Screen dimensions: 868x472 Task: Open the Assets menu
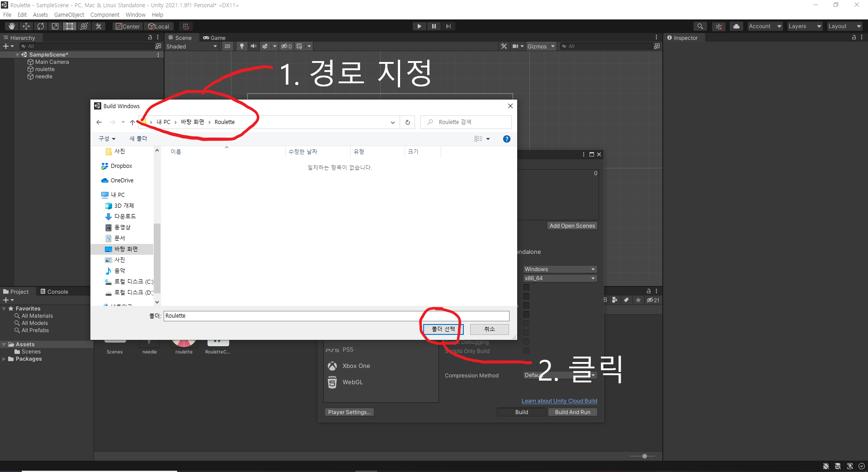click(x=40, y=14)
